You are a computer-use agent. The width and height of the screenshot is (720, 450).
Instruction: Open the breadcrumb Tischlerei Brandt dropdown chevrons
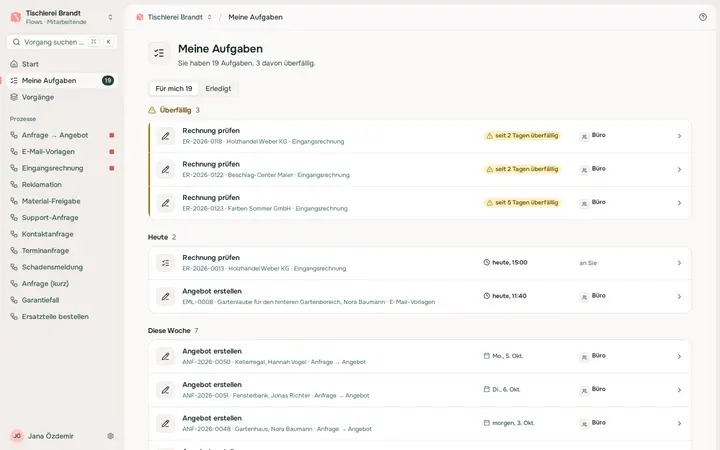coord(209,17)
